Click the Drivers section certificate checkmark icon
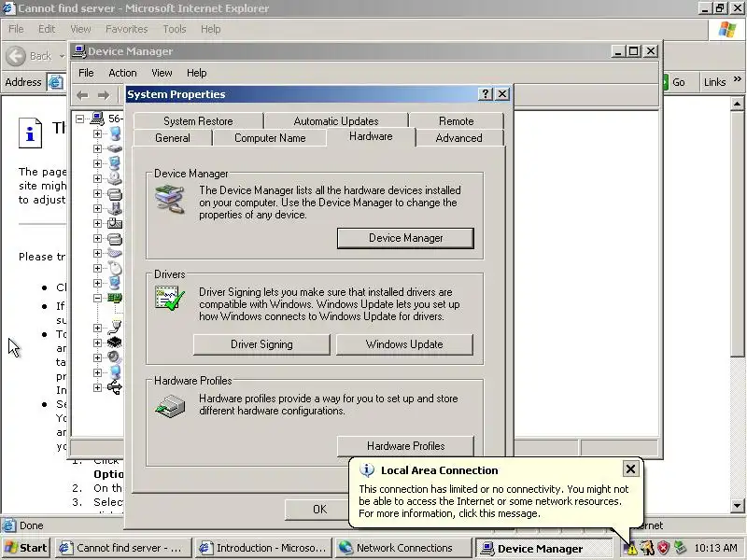747x560 pixels. tap(170, 299)
